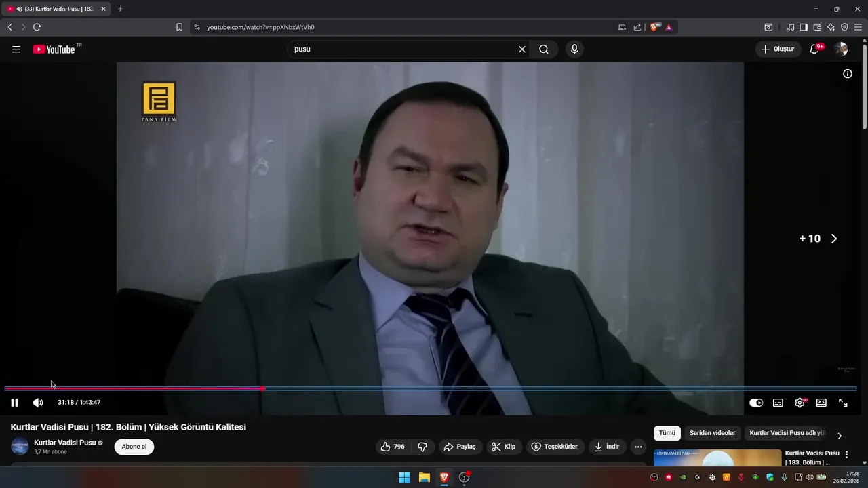The width and height of the screenshot is (868, 488).
Task: Like the video with thumbs up
Action: (393, 447)
